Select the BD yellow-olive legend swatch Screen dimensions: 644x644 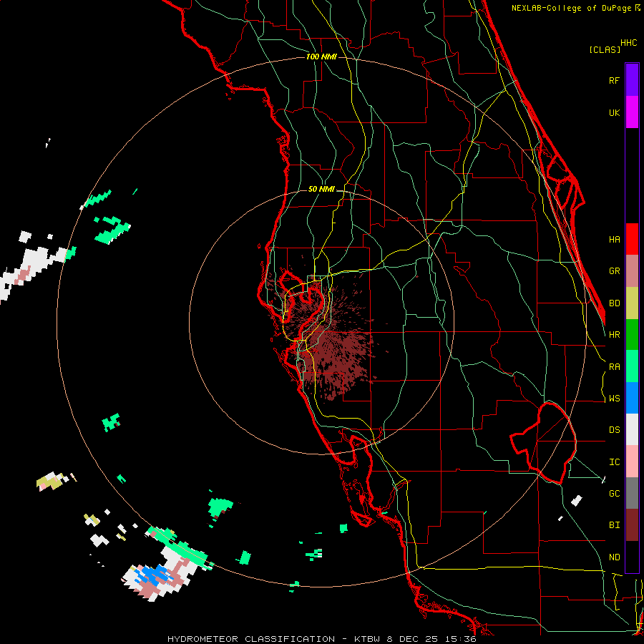point(632,303)
